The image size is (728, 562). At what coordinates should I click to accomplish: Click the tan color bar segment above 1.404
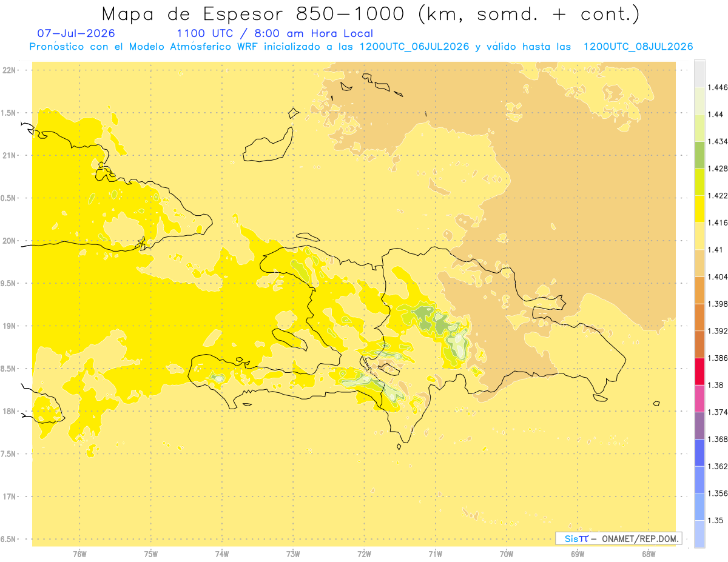click(699, 263)
